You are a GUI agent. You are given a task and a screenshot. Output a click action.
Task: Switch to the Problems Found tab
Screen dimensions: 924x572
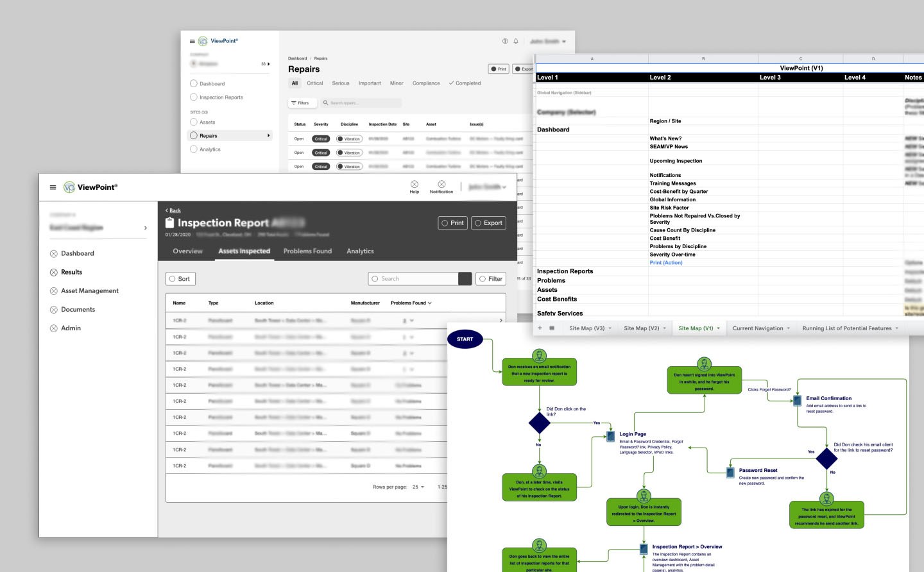[307, 251]
